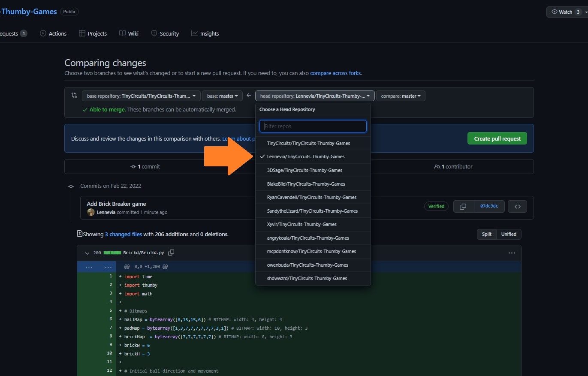Open the file options ellipsis menu

click(511, 253)
